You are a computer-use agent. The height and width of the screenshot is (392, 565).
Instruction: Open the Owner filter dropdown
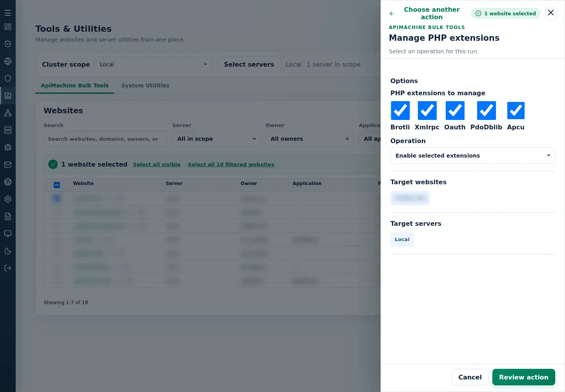pyautogui.click(x=310, y=139)
